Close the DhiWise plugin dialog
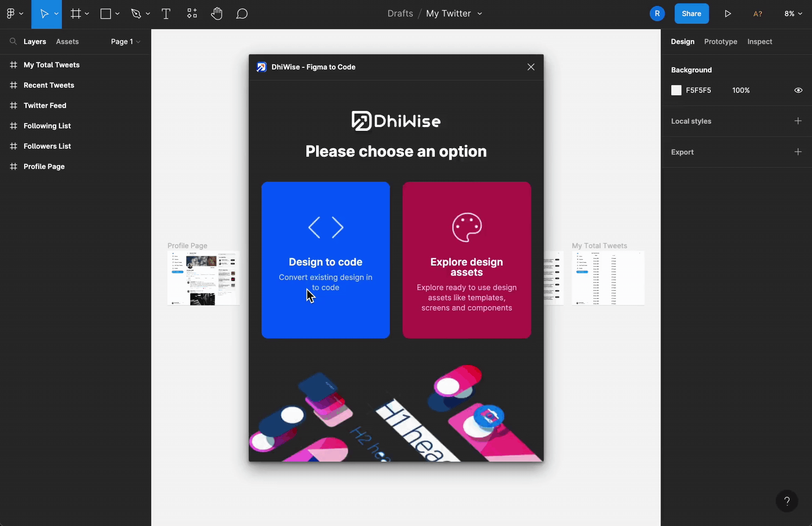 (531, 67)
